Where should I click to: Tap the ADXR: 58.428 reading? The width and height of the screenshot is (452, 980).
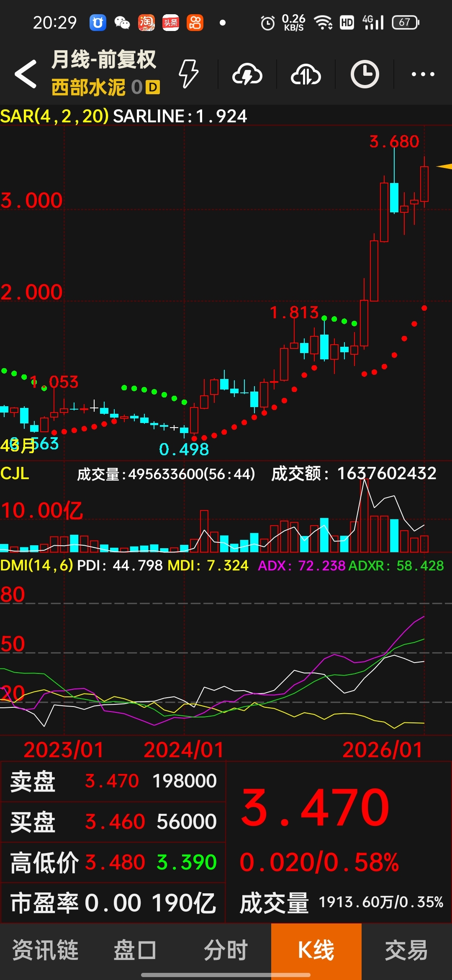[396, 566]
